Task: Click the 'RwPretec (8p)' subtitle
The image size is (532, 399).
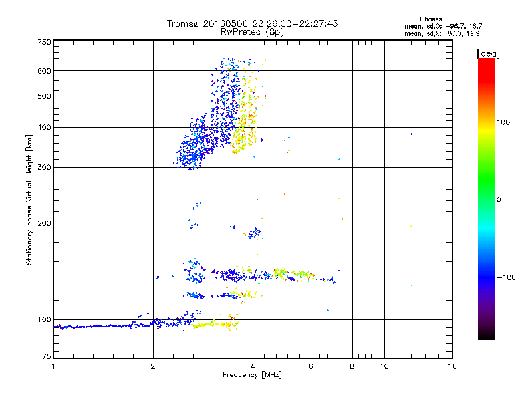Action: coord(252,32)
